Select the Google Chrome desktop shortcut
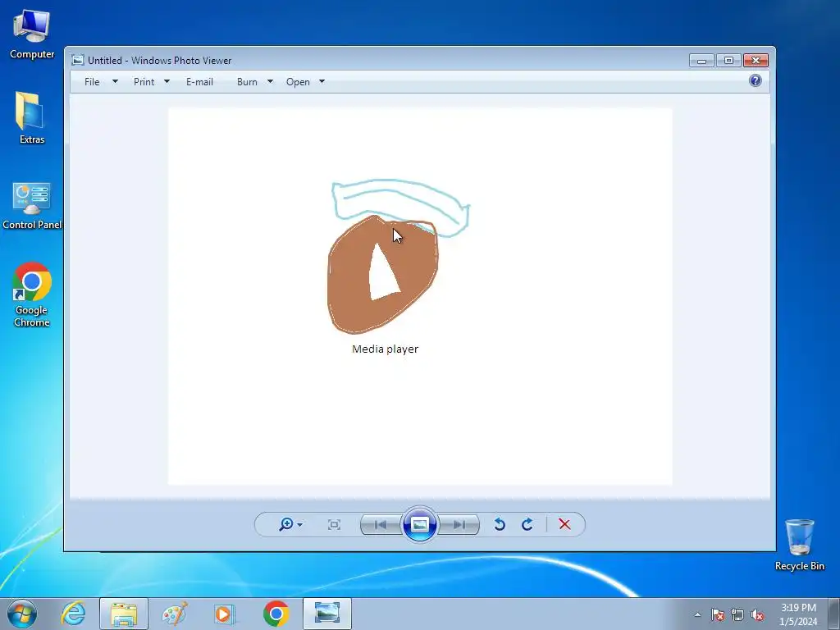The height and width of the screenshot is (630, 840). (32, 294)
